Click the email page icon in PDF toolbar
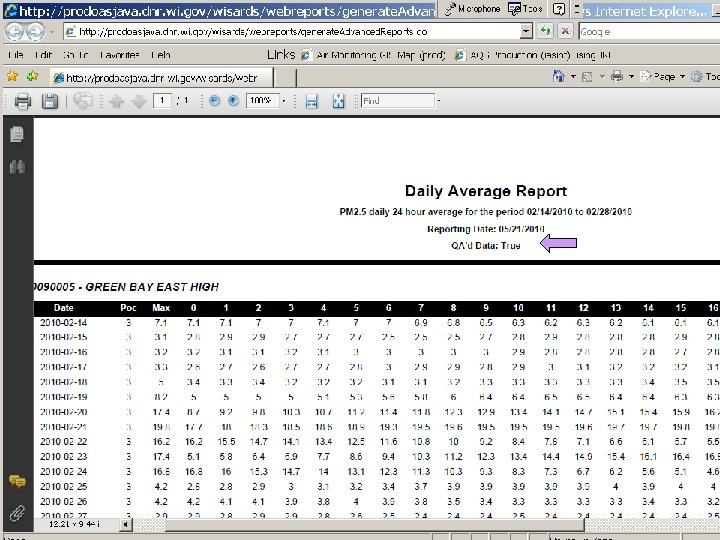 click(x=83, y=101)
